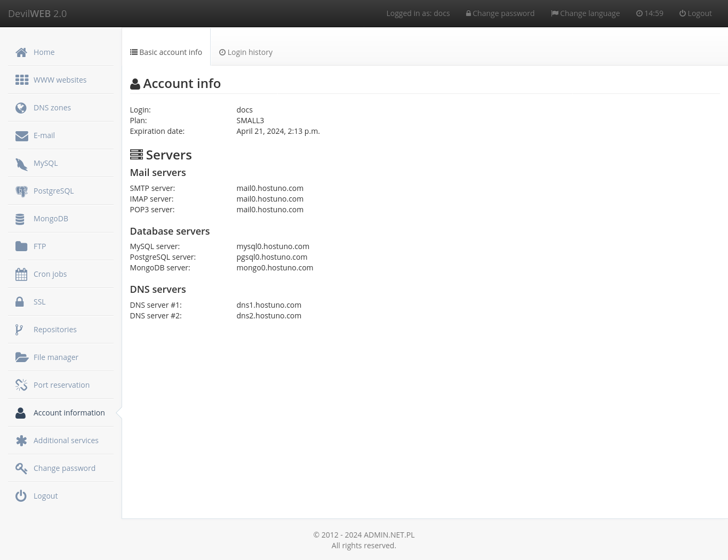Click the E-mail envelope icon
This screenshot has width=728, height=560.
click(x=21, y=136)
